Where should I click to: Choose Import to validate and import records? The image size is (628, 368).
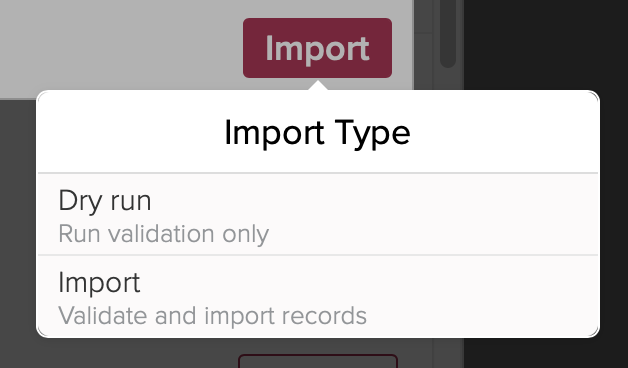point(318,296)
